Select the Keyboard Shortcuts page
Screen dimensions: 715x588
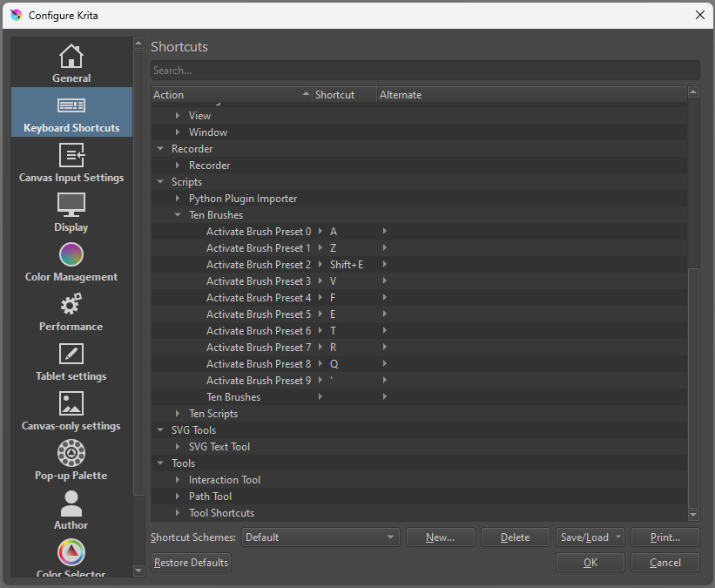tap(71, 112)
